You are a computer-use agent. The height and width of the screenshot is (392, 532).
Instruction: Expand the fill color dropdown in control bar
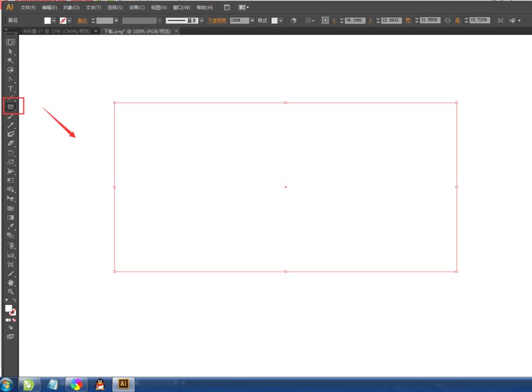pyautogui.click(x=54, y=21)
